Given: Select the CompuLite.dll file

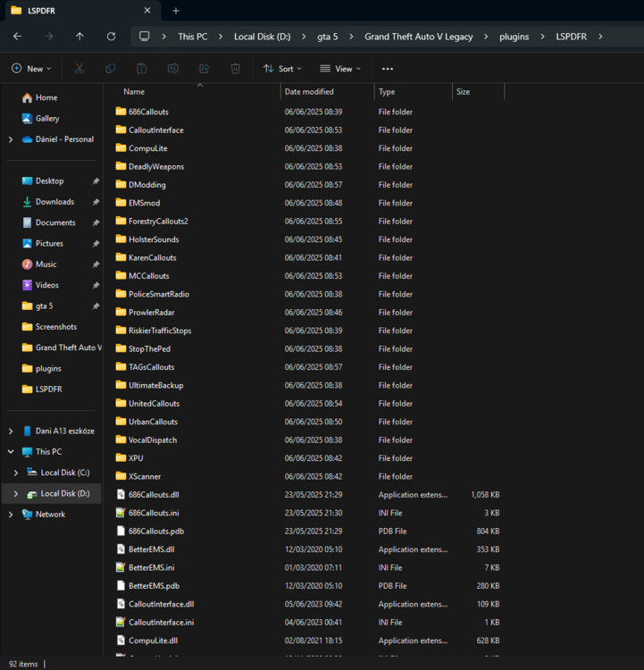Looking at the screenshot, I should point(153,641).
